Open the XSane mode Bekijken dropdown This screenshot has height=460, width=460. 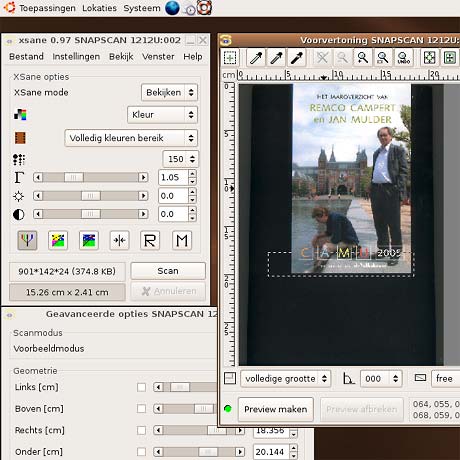[169, 92]
